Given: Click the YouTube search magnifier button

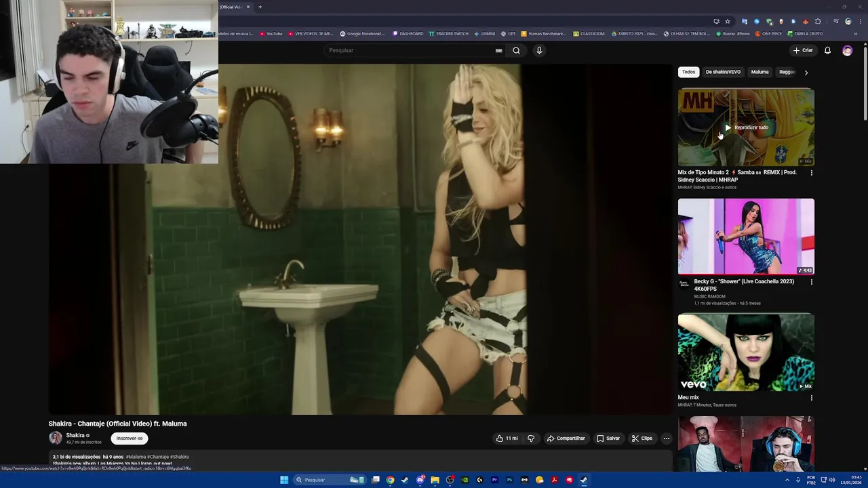Looking at the screenshot, I should pos(516,50).
